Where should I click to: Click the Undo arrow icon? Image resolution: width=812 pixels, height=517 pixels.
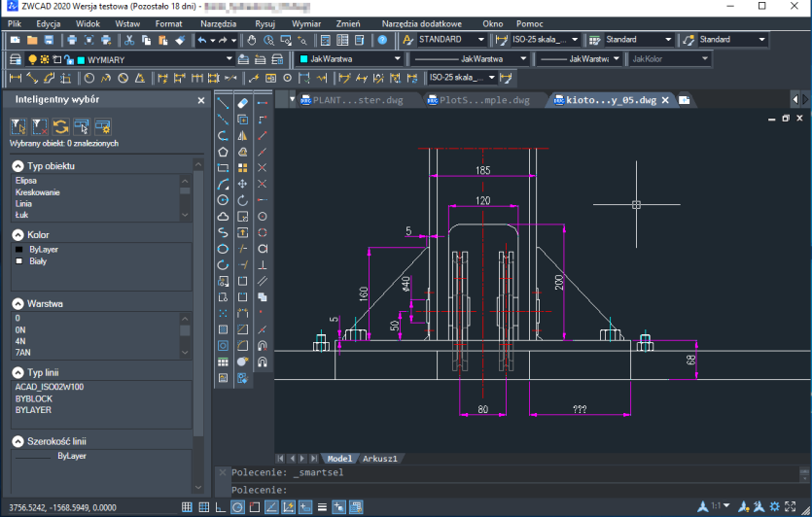[202, 40]
